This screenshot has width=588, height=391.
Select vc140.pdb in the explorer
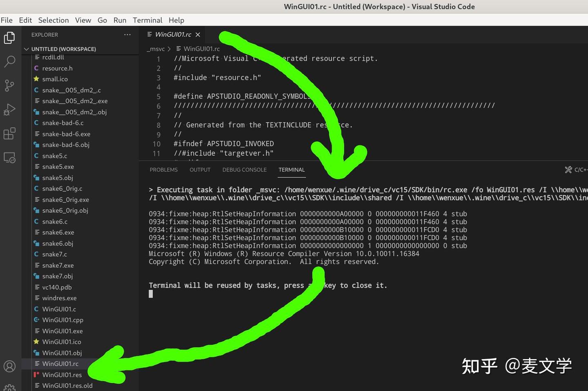coord(57,287)
